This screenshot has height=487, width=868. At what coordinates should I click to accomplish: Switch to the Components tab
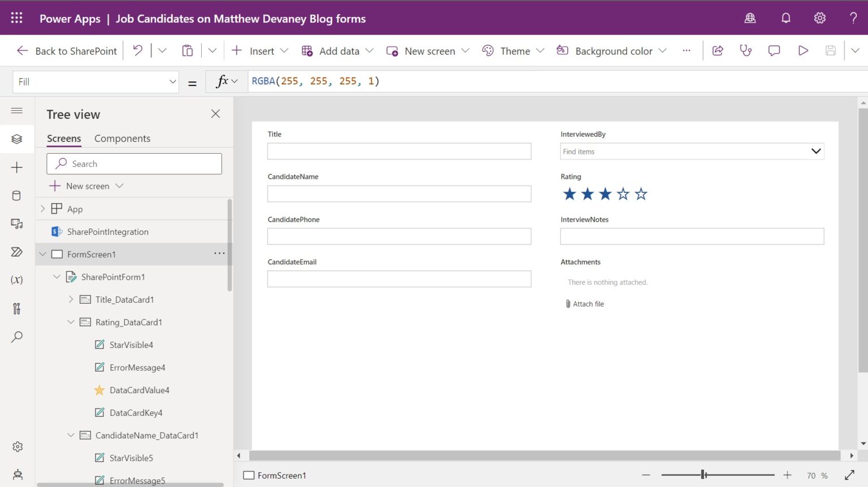[x=122, y=139]
